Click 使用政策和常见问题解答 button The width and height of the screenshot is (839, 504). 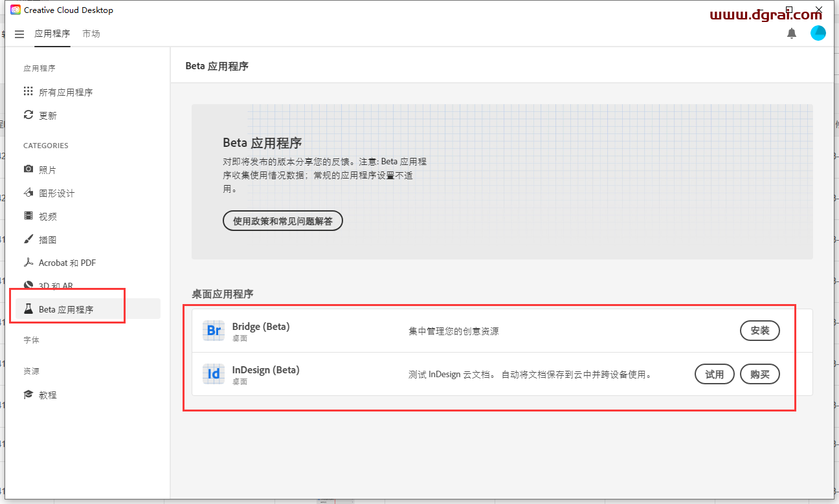283,221
